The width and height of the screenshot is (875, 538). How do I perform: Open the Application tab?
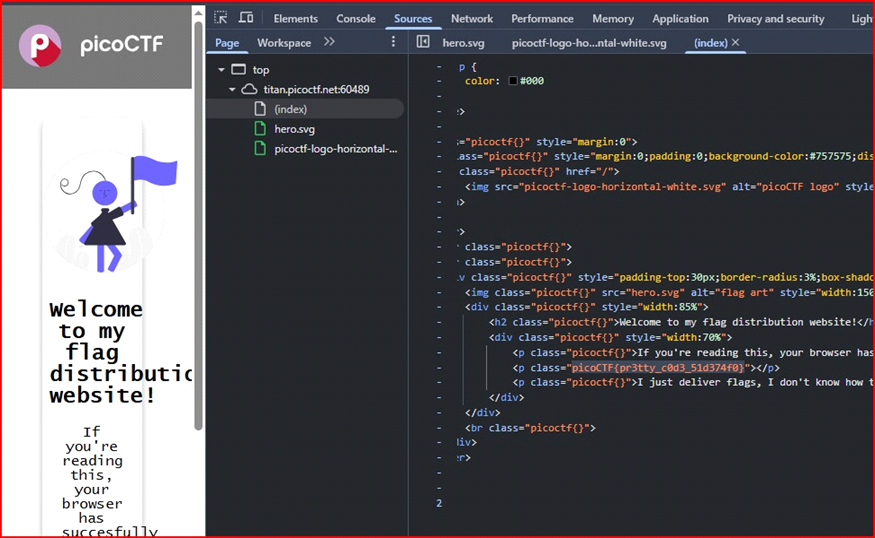[x=680, y=18]
